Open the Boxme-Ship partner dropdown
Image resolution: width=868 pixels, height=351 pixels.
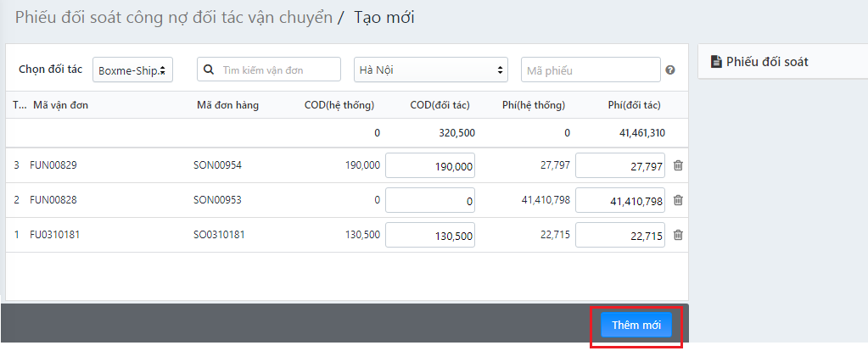click(x=133, y=70)
